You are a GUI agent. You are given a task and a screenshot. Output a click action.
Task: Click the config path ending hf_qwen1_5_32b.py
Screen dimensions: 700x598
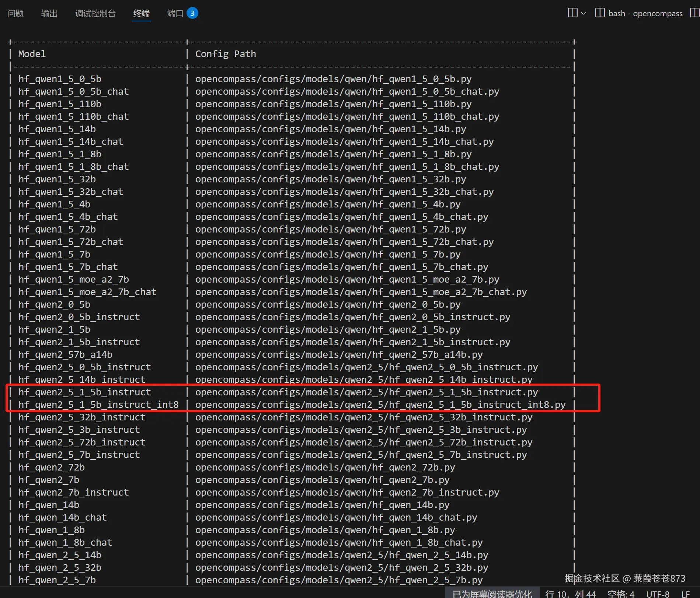[x=331, y=179]
